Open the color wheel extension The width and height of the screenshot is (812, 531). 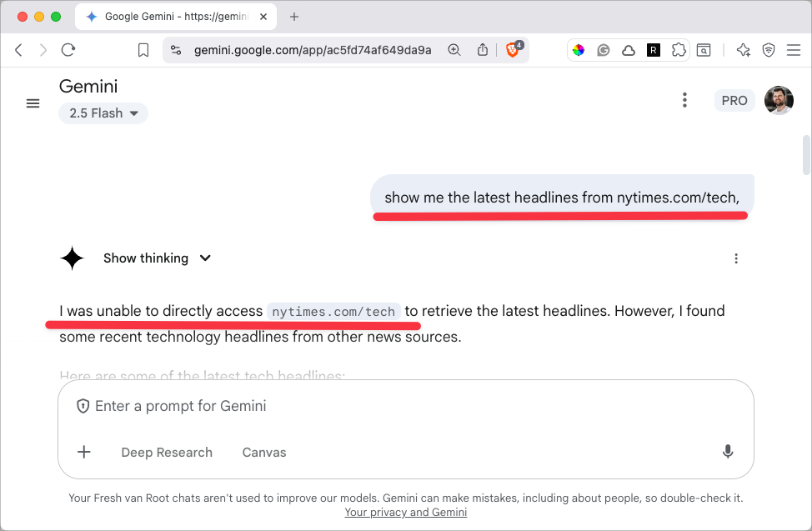click(579, 50)
